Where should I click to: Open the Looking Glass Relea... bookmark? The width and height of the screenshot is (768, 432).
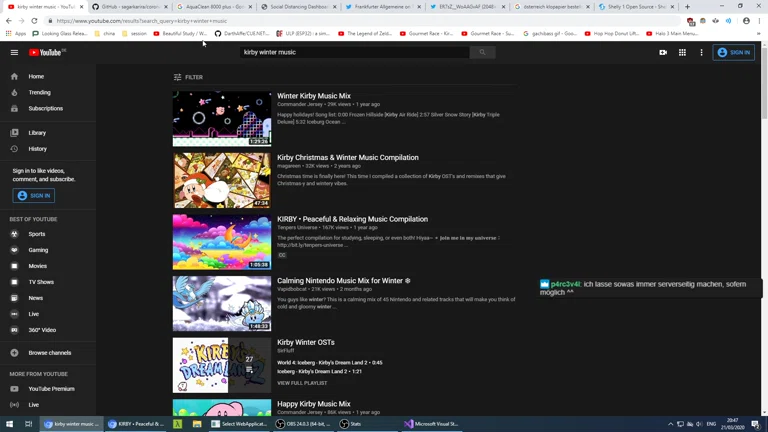pyautogui.click(x=60, y=34)
